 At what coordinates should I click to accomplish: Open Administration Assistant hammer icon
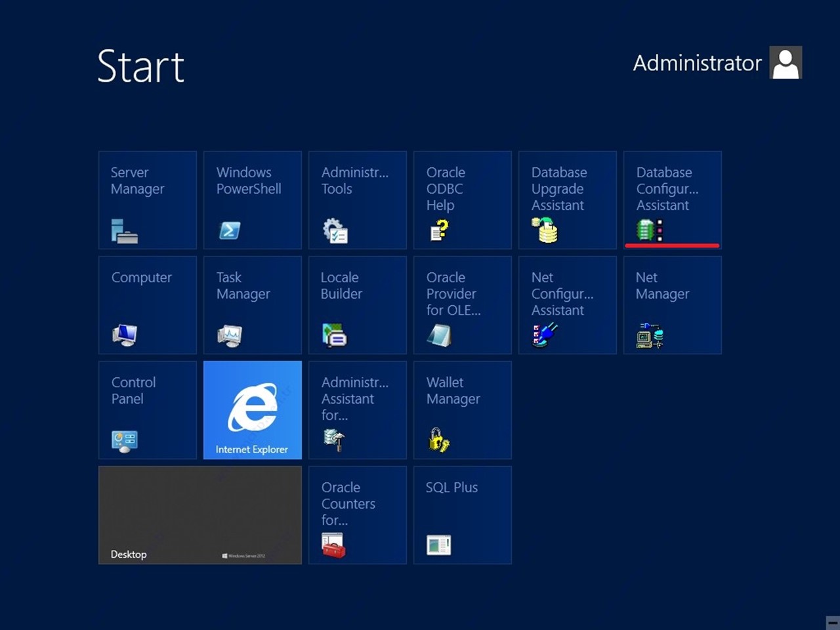[335, 440]
